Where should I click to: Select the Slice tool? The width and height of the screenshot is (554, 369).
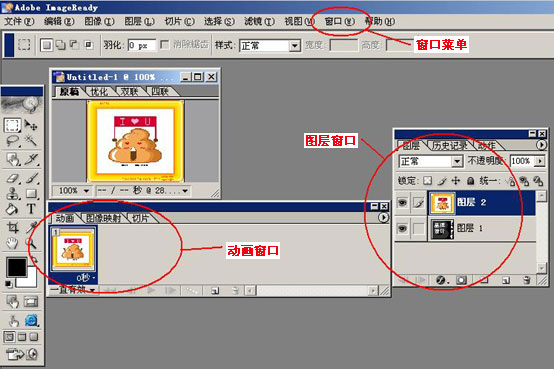(31, 159)
